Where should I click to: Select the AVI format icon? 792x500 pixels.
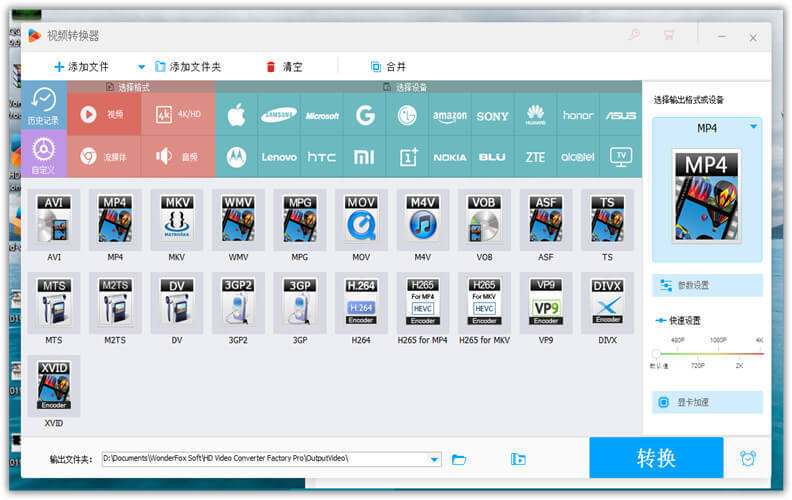(54, 220)
